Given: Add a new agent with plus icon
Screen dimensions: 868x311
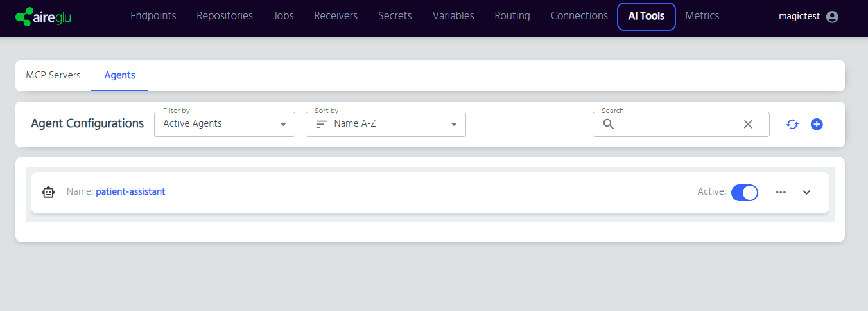Looking at the screenshot, I should [x=817, y=124].
